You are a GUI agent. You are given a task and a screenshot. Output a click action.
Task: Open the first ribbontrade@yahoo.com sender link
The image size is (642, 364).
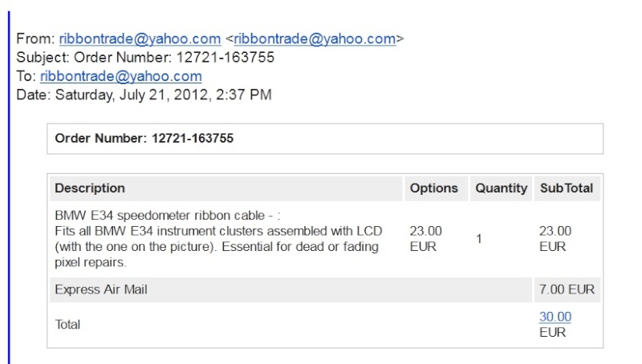coord(140,38)
